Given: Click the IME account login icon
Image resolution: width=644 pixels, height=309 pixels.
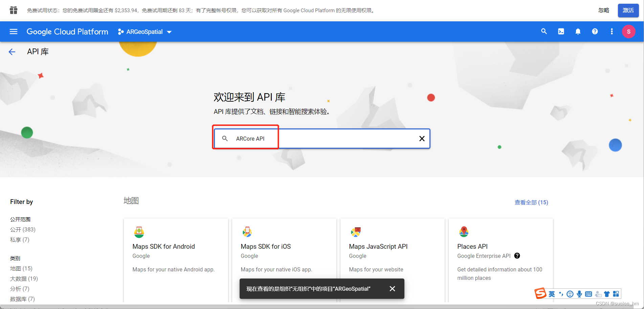Looking at the screenshot, I should (598, 294).
